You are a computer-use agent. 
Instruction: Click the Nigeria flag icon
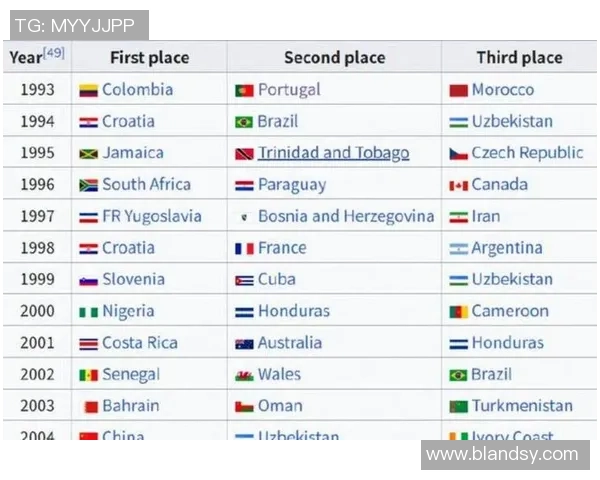(x=88, y=312)
